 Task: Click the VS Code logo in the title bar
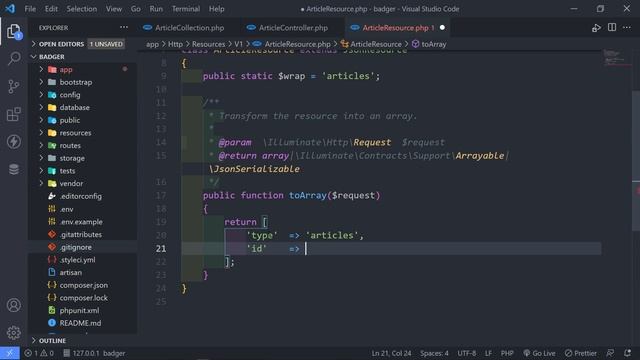point(10,9)
